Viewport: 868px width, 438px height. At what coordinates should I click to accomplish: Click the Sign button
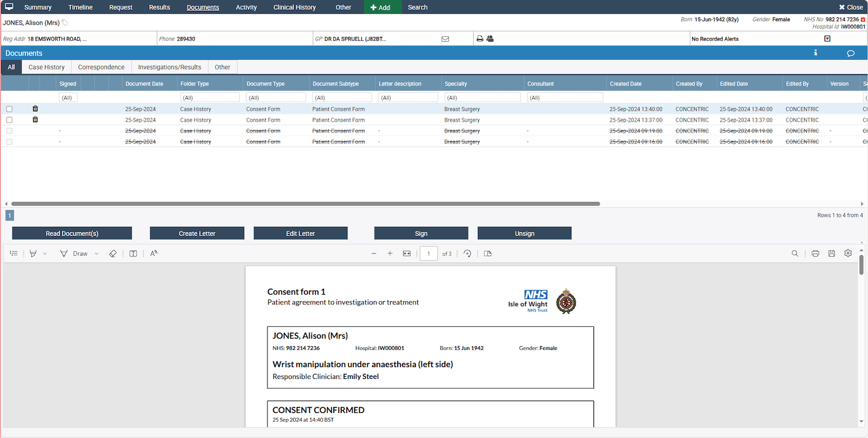(421, 233)
